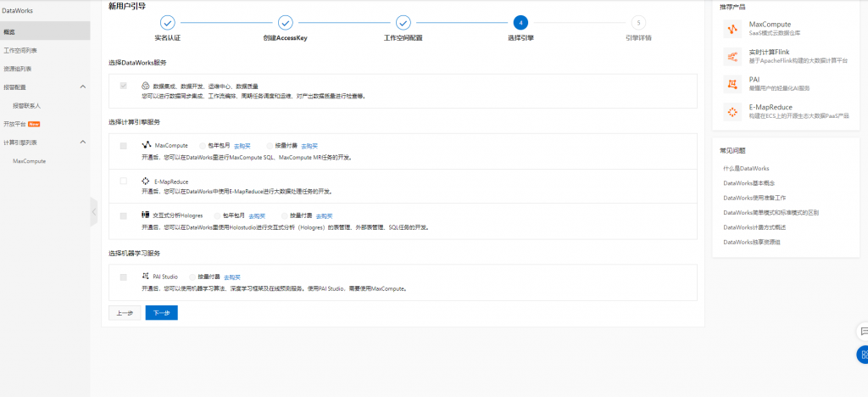Open the E-MapReduce recommended product icon
868x397 pixels.
coord(732,111)
